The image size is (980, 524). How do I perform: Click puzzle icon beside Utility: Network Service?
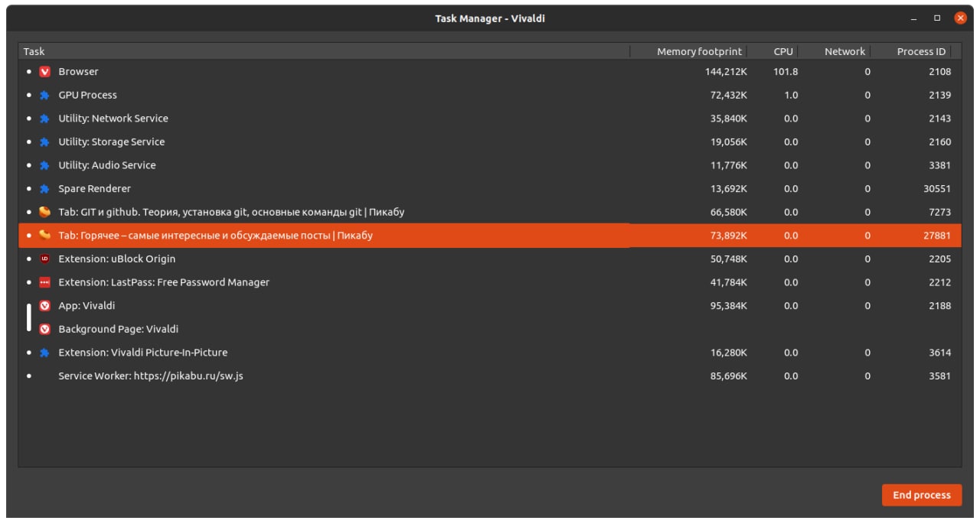pos(44,119)
